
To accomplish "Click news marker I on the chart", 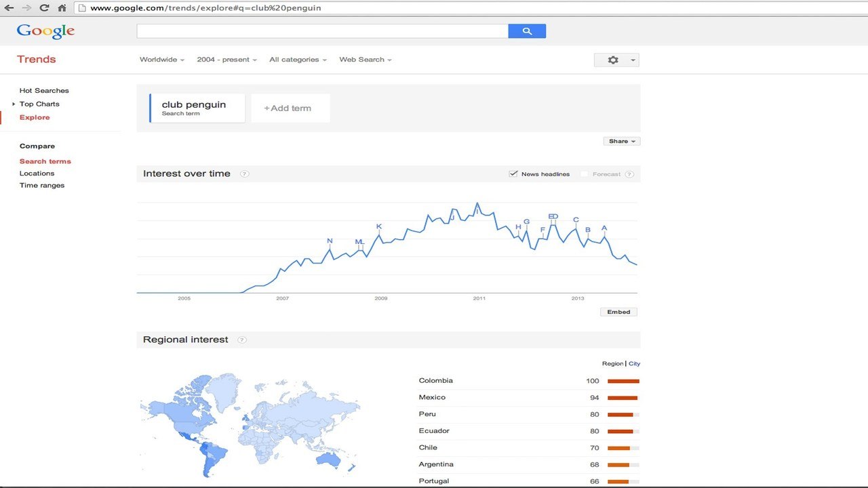I will pyautogui.click(x=477, y=211).
